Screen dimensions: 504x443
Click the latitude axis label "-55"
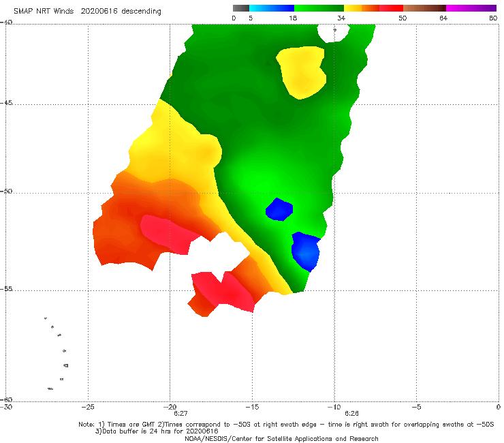[x=6, y=289]
